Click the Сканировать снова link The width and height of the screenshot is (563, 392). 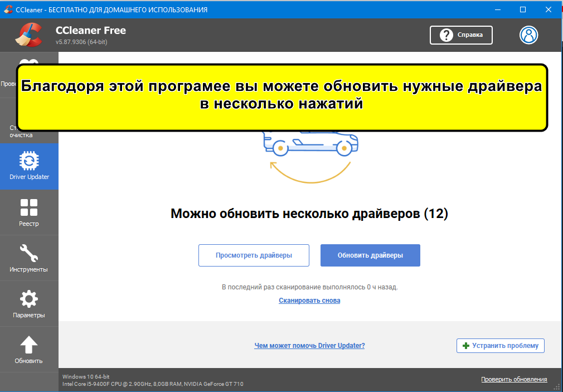coord(309,301)
